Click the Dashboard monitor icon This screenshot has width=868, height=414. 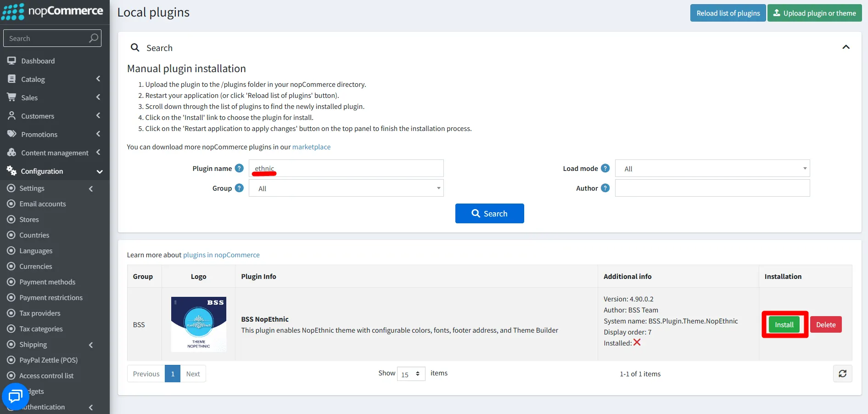[11, 61]
